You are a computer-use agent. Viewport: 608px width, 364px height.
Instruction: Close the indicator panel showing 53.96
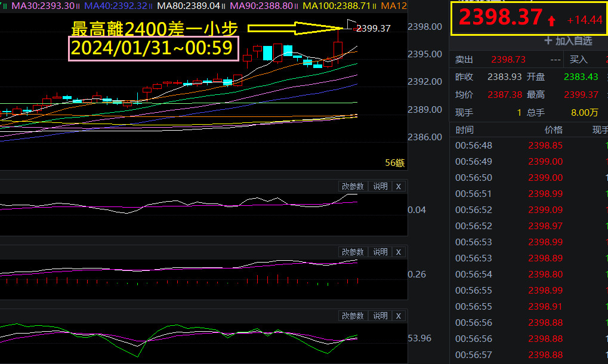(x=398, y=316)
